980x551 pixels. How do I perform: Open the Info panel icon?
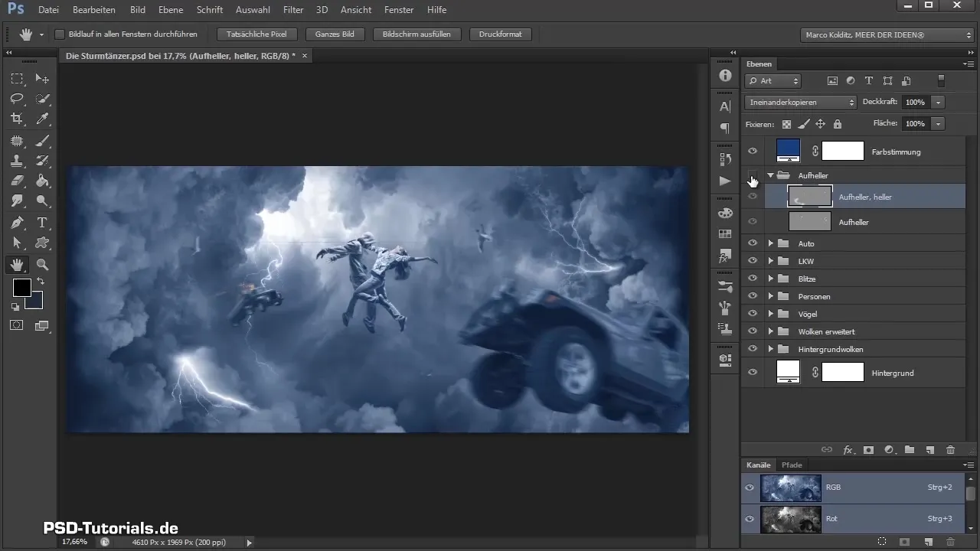point(725,76)
